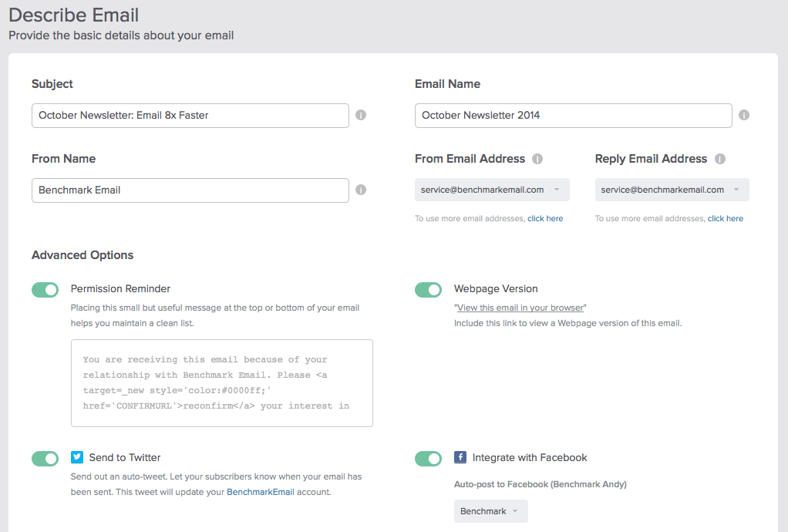Image resolution: width=788 pixels, height=532 pixels.
Task: Open the Benchmark Facebook page dropdown
Action: pyautogui.click(x=490, y=511)
